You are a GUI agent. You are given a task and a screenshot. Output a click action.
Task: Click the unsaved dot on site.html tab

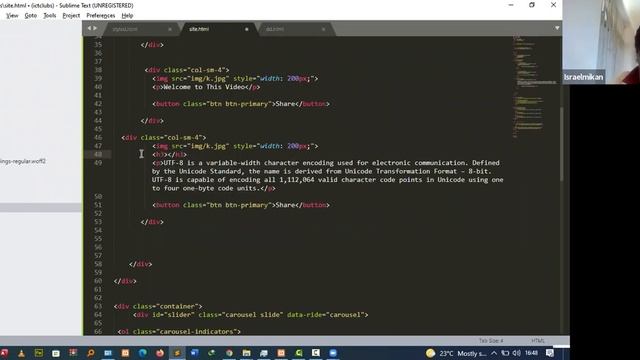pyautogui.click(x=247, y=29)
